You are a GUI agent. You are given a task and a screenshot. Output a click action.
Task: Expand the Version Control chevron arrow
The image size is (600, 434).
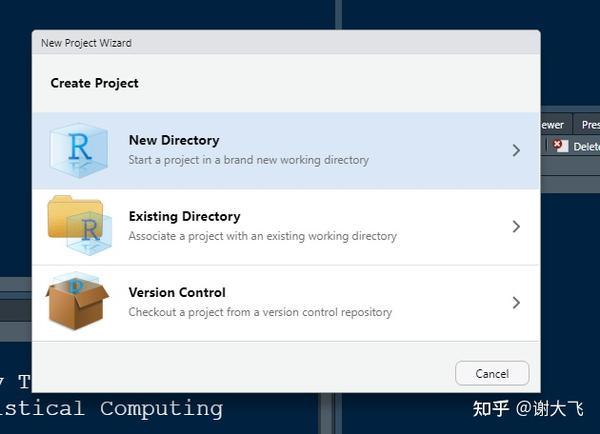516,302
